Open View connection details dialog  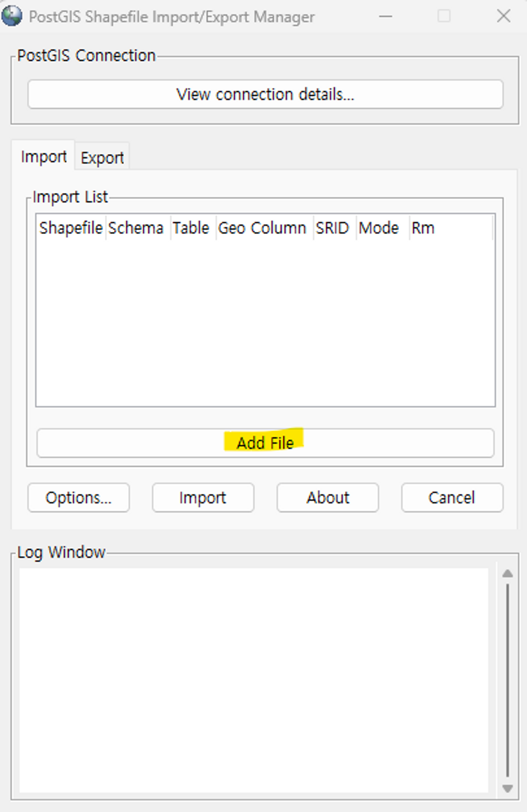[265, 94]
